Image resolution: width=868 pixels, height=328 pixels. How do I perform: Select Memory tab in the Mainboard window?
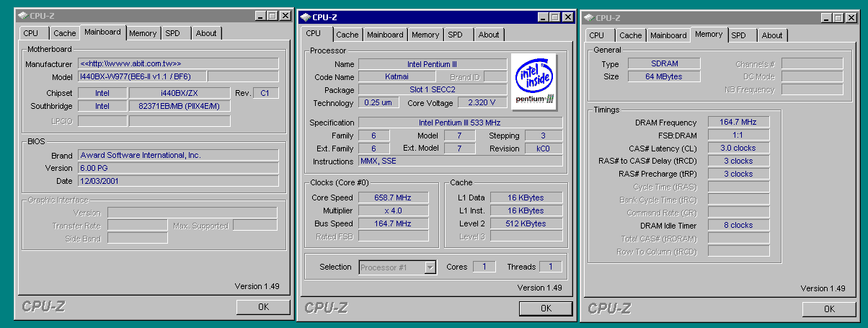[x=143, y=33]
